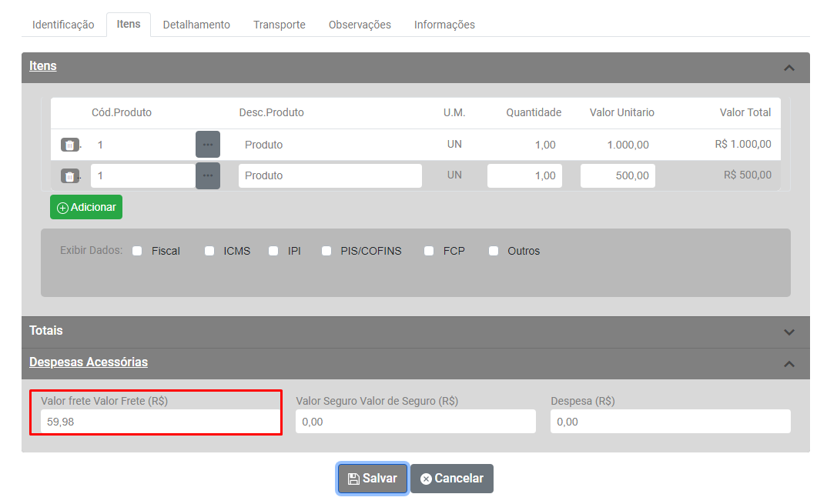Delete the first product row with trash icon
Viewport: 837px width, 504px height.
tap(69, 145)
